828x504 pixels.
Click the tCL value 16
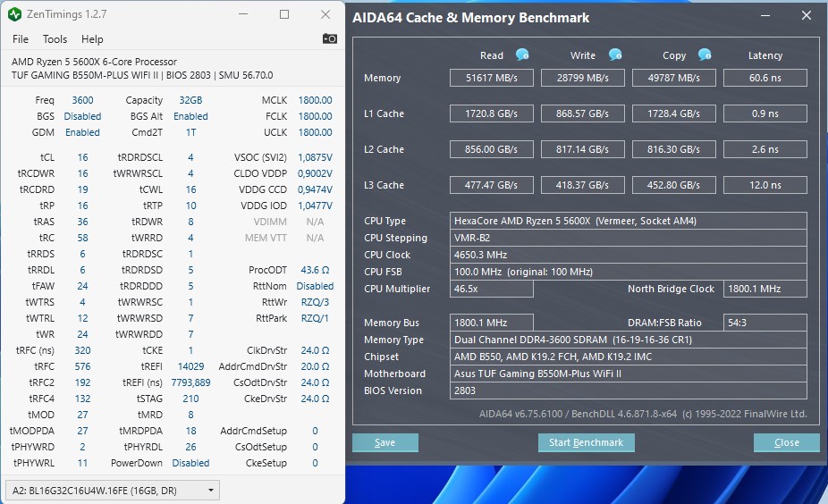(82, 157)
